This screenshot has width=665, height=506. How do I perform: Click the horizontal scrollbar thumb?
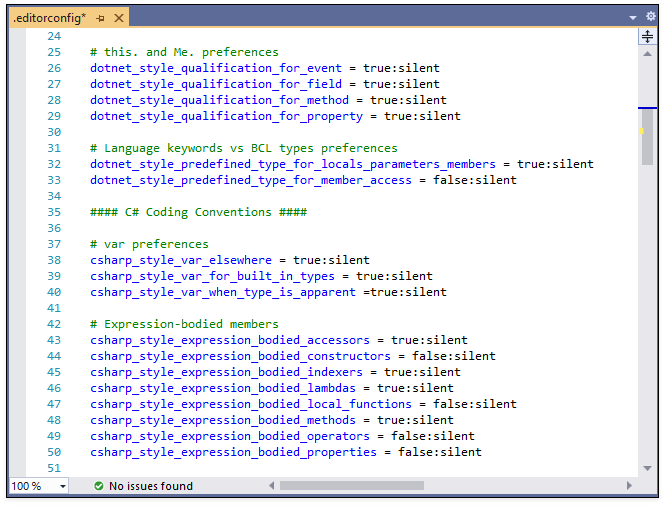(x=352, y=486)
